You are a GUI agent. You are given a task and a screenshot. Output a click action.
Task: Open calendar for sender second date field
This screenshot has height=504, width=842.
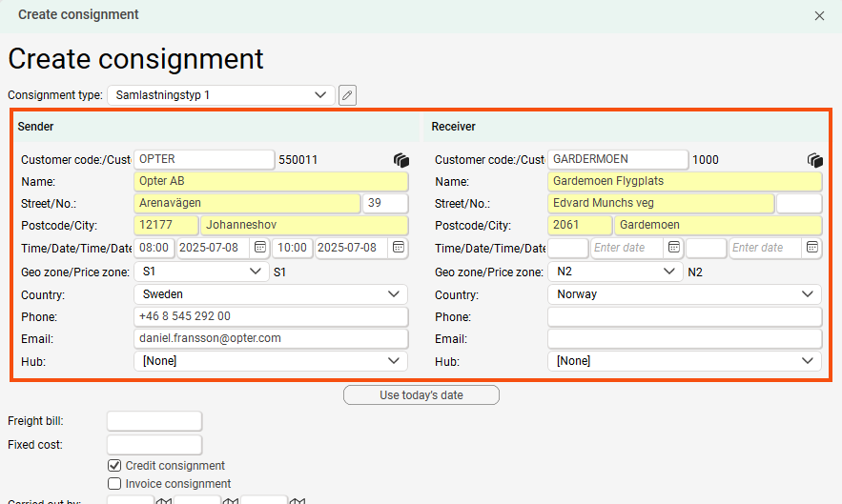pyautogui.click(x=399, y=248)
